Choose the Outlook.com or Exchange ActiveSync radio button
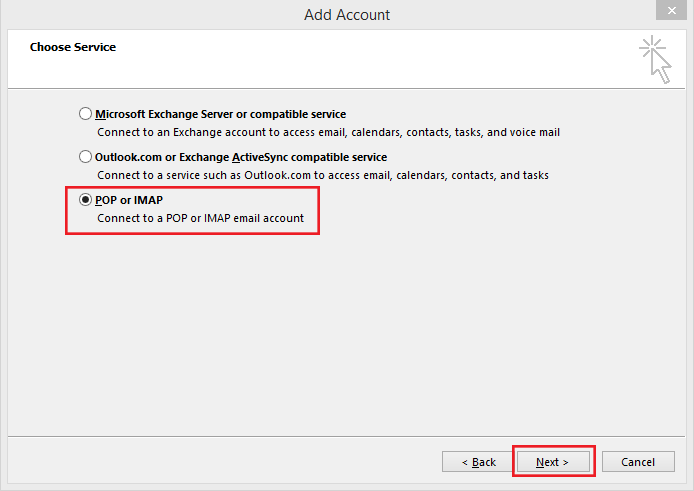Image resolution: width=694 pixels, height=491 pixels. click(x=85, y=157)
